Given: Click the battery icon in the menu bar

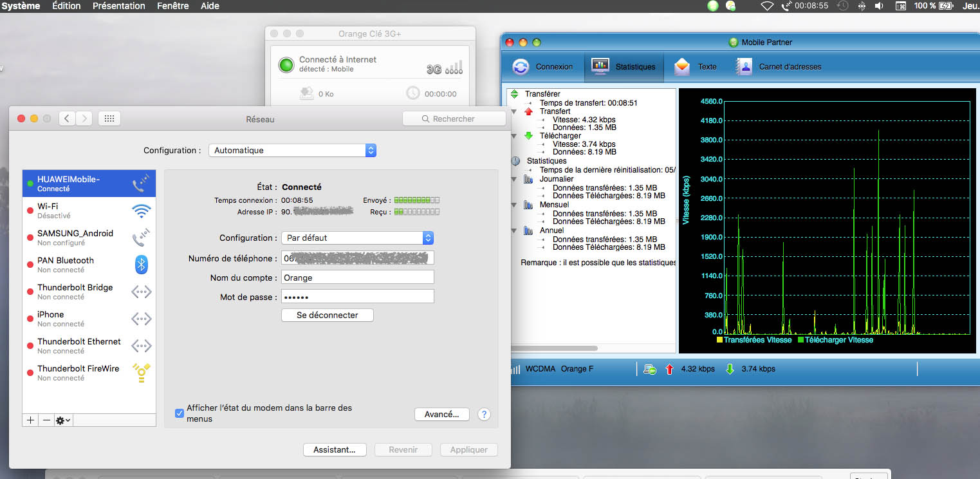Looking at the screenshot, I should click(946, 6).
